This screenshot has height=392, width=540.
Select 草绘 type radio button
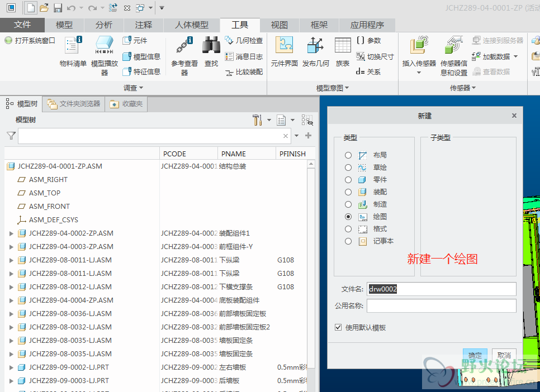348,168
